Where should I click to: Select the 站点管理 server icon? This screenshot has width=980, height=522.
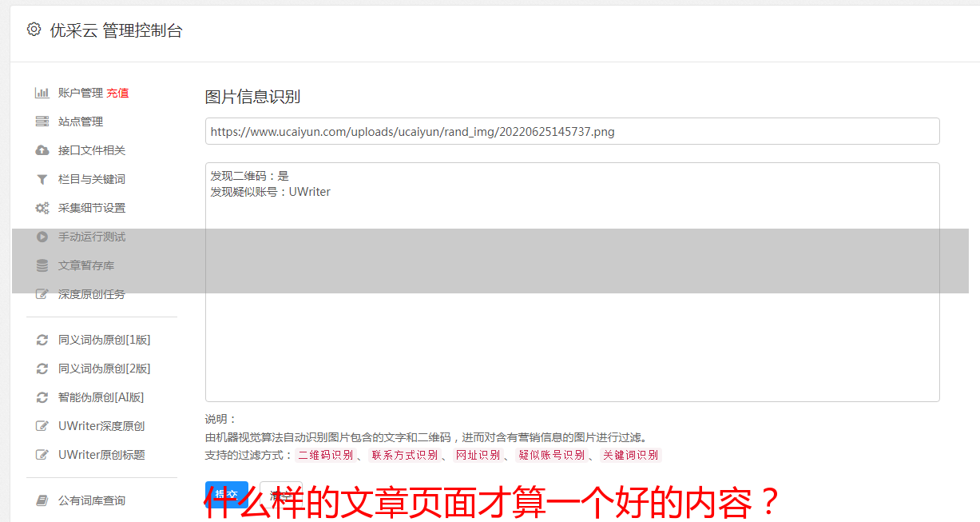click(42, 122)
